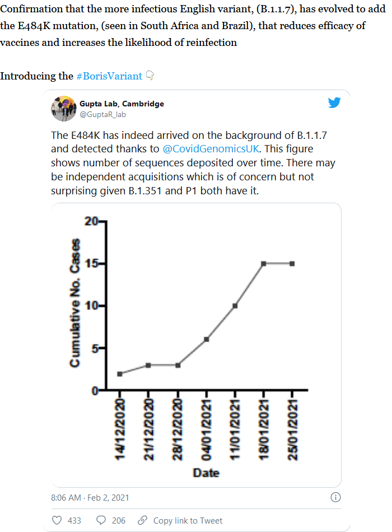Screen dimensions: 392x532
Task: Open the tweet info circle icon
Action: tap(335, 497)
